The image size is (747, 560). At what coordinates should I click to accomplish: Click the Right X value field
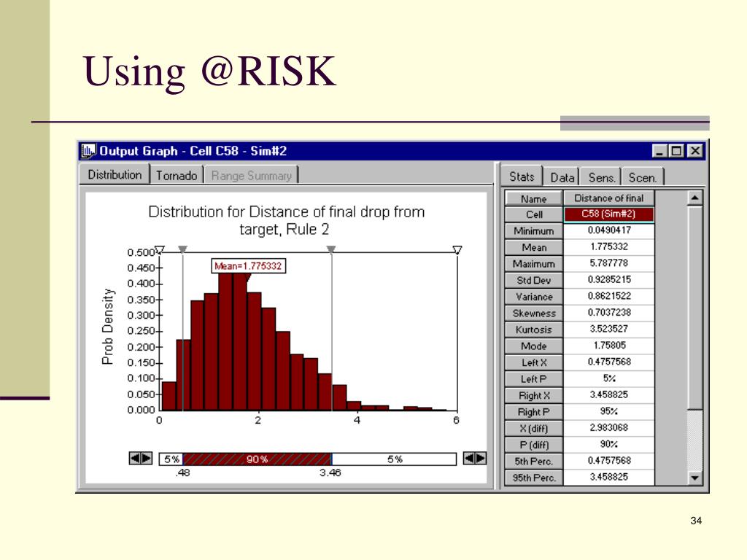click(x=609, y=394)
